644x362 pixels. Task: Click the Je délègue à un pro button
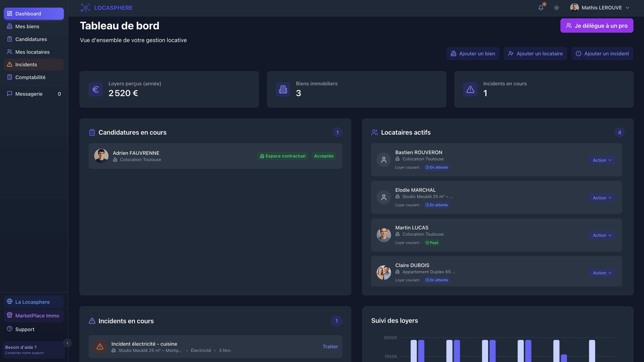pos(597,26)
